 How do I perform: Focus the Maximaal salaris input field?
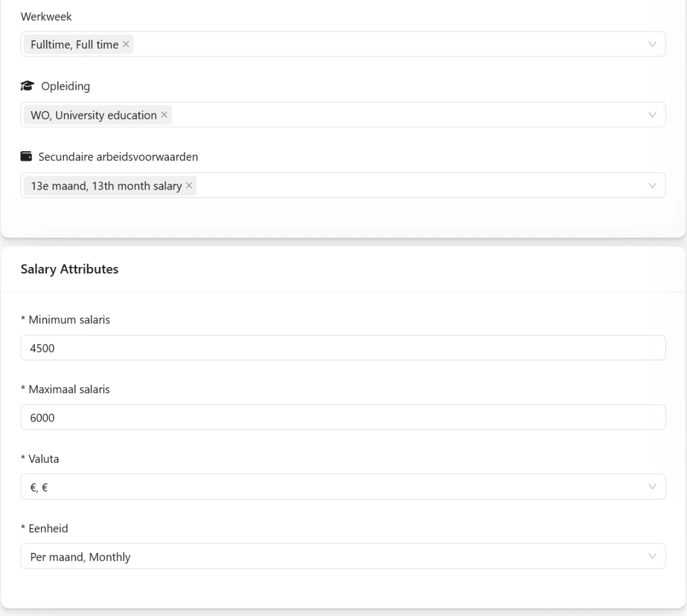click(x=343, y=417)
